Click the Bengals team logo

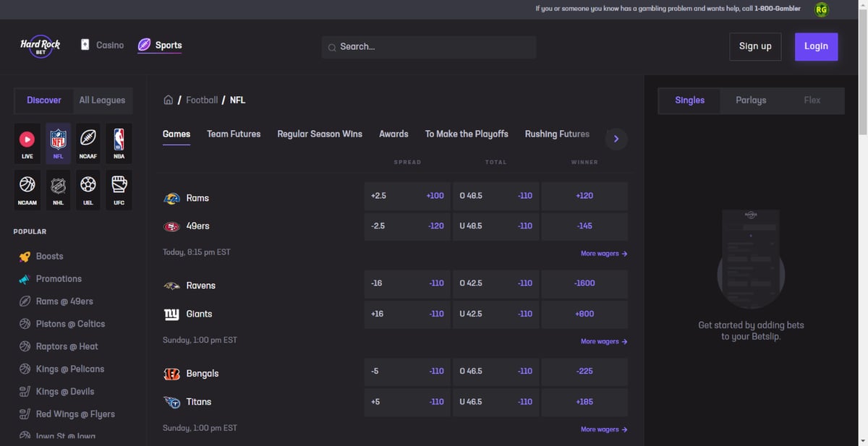point(171,374)
